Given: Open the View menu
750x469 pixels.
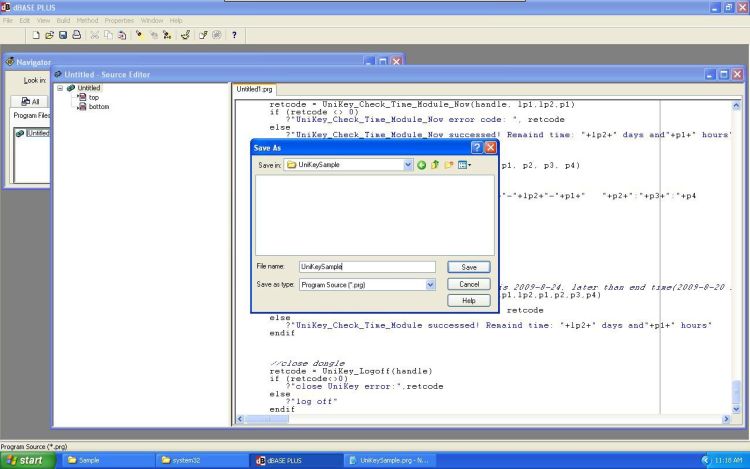Looking at the screenshot, I should coord(43,21).
